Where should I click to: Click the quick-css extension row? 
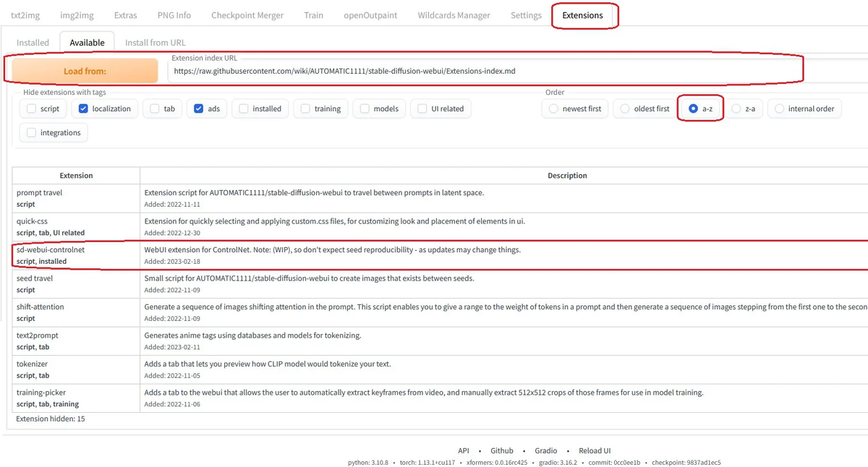(440, 227)
